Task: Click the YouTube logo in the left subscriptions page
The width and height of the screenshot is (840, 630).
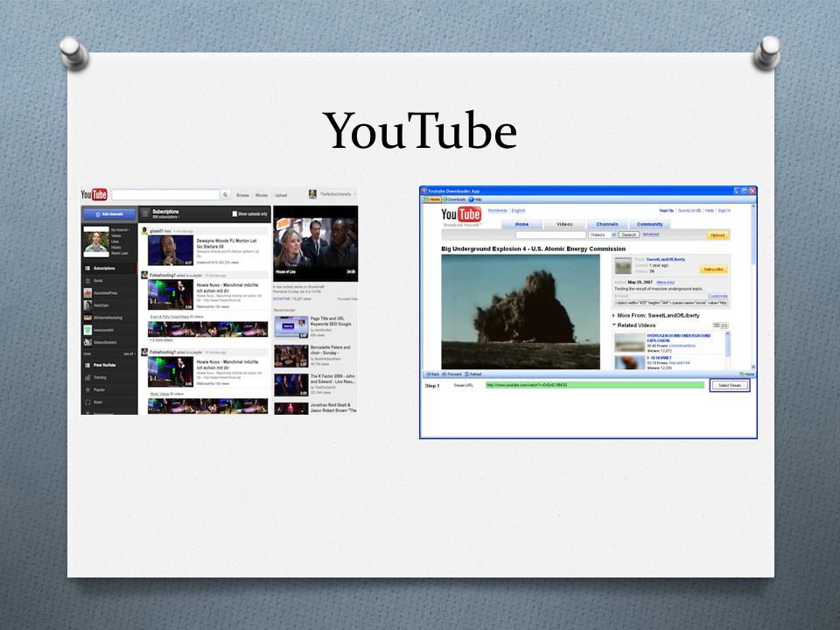Action: (94, 194)
